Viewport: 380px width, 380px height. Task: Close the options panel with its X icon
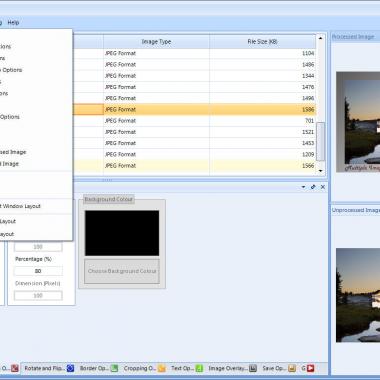(323, 187)
